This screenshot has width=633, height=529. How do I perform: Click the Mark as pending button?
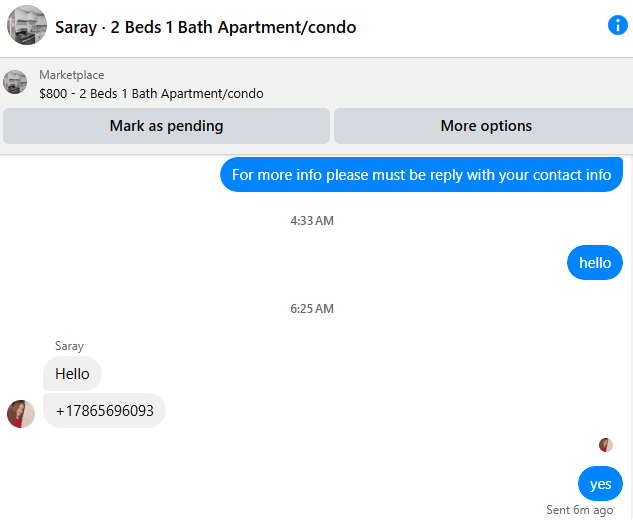(166, 126)
